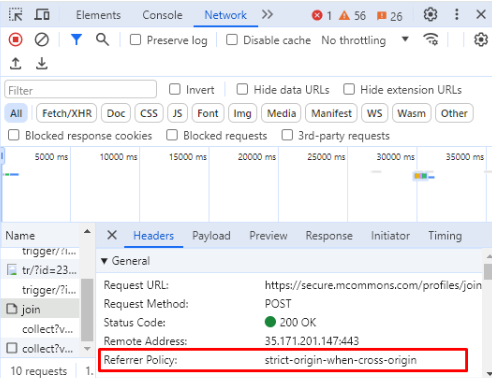Collapse the General section

104,261
